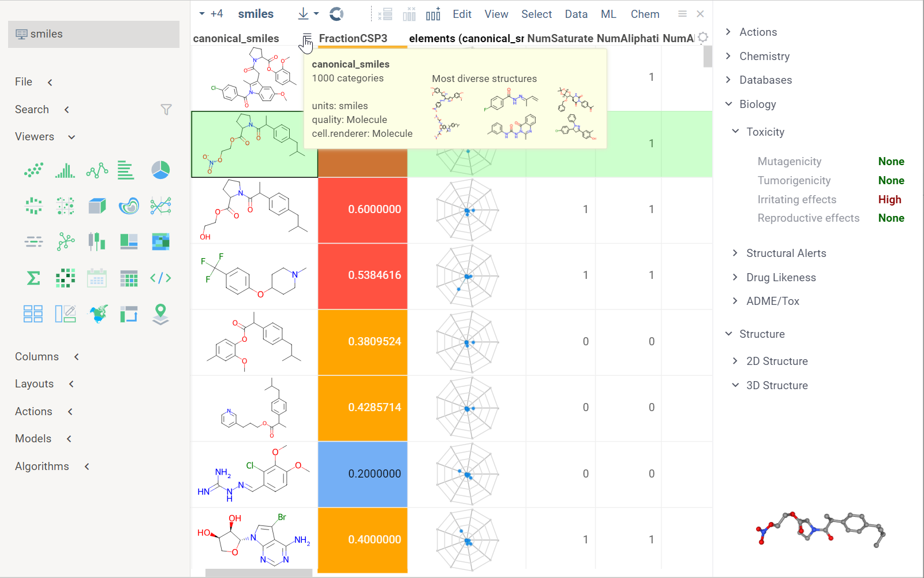This screenshot has height=578, width=924.
Task: Open the 3D scatter plot viewer
Action: pyautogui.click(x=96, y=206)
